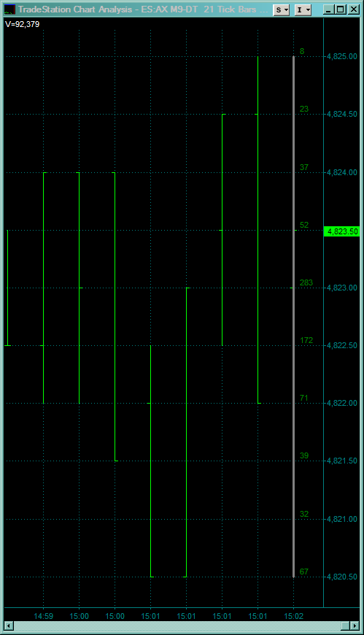Click the 14:59 time axis label

tap(43, 616)
